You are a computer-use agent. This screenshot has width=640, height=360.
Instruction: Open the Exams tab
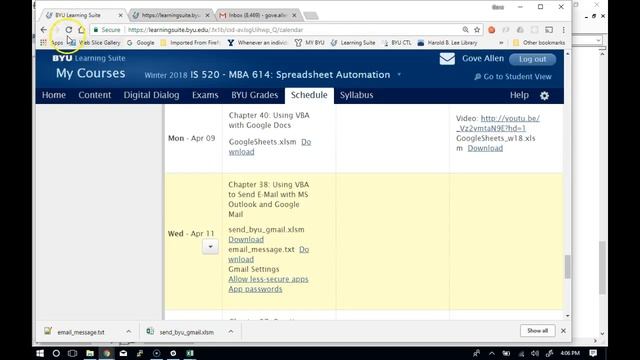205,95
